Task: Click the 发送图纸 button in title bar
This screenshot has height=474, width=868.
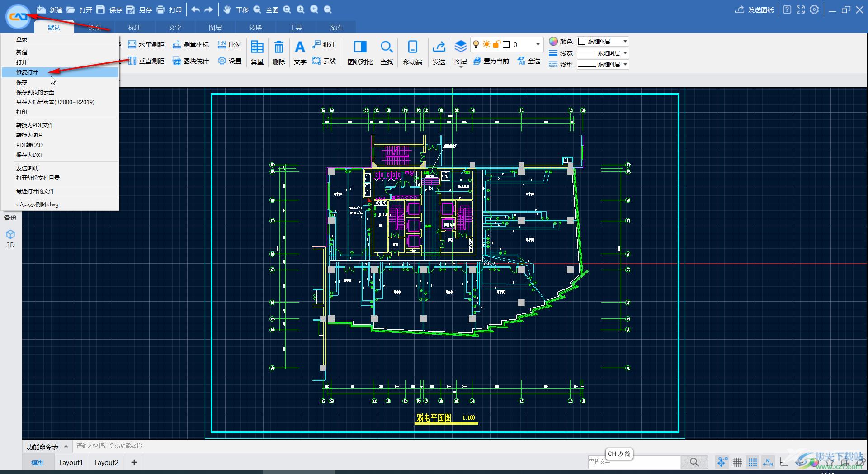Action: pos(754,9)
